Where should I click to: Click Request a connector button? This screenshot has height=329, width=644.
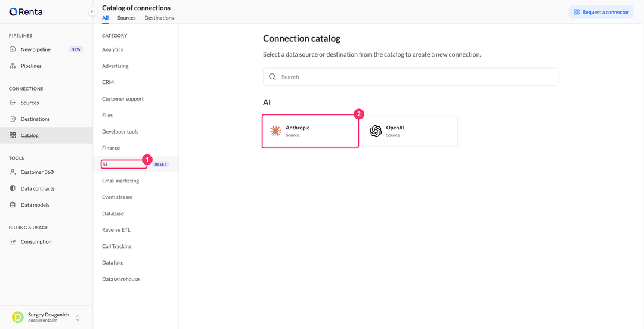click(x=601, y=12)
